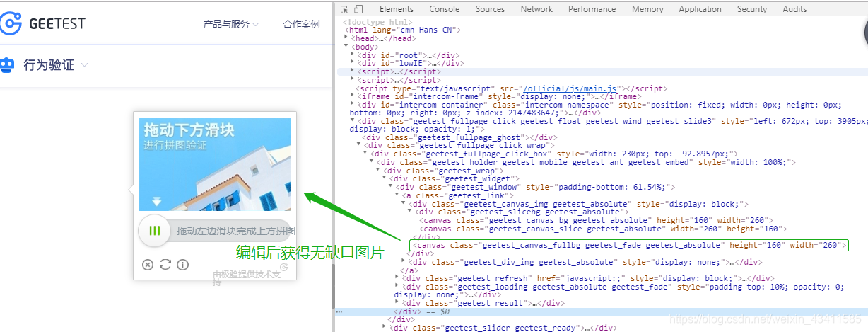868x332 pixels.
Task: Open the Network tab
Action: pos(536,9)
